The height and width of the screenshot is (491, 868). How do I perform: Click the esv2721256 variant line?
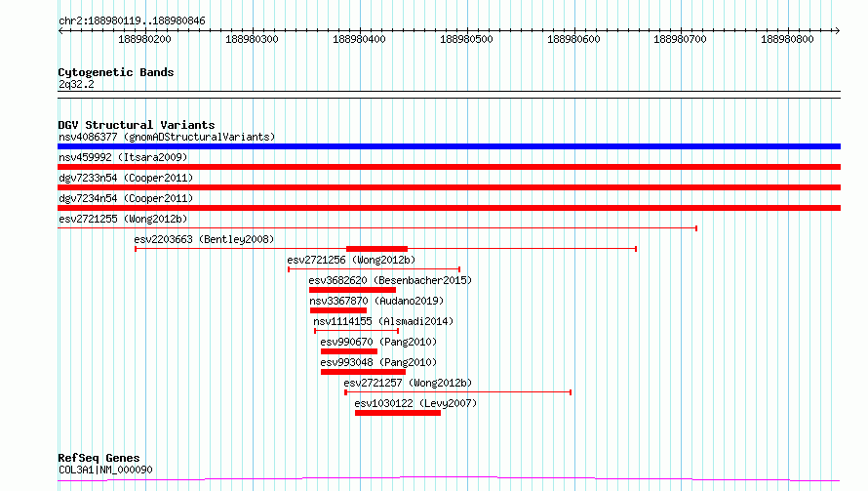(374, 269)
